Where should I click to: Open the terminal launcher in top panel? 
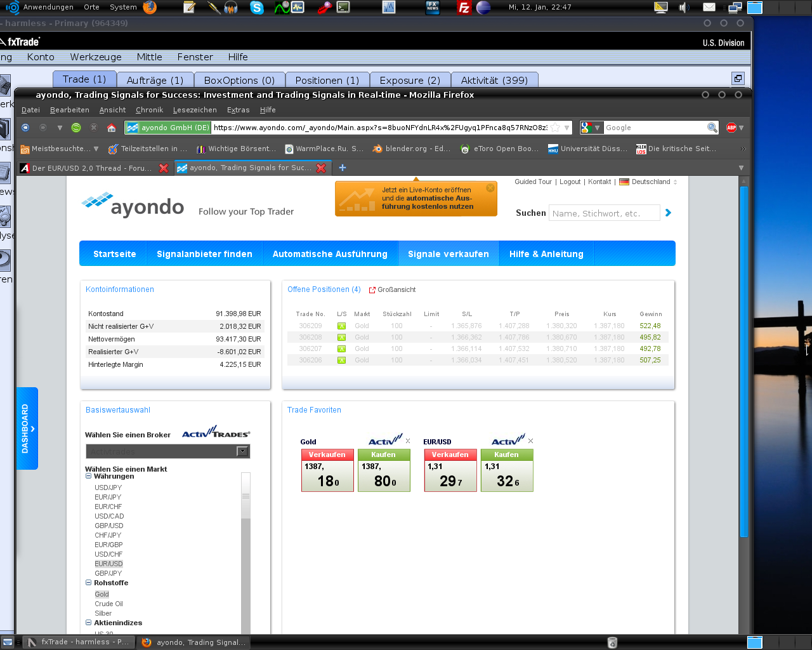pos(343,8)
